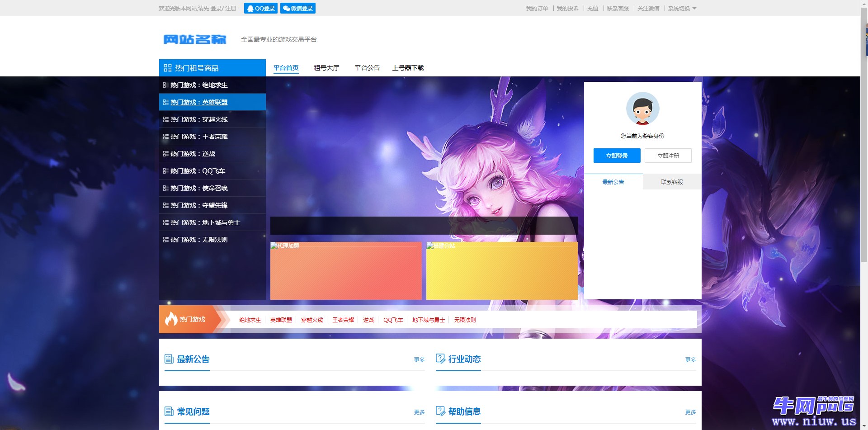
Task: Click the page vertical scrollbar thumb
Action: point(864,135)
